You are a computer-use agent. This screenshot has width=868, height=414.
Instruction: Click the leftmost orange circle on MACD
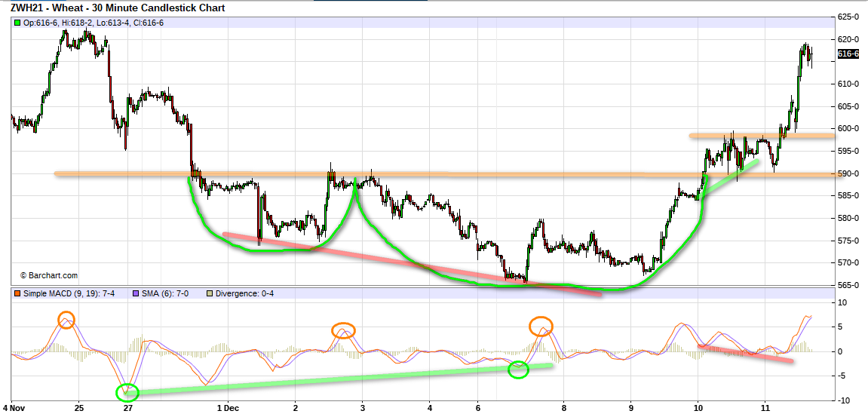(x=66, y=319)
